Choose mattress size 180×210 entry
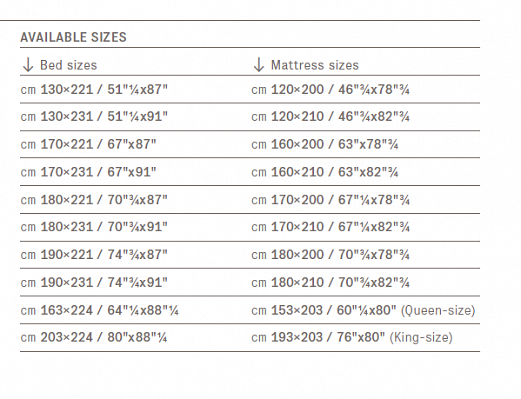Viewport: 521px width, 399px height. click(x=330, y=282)
